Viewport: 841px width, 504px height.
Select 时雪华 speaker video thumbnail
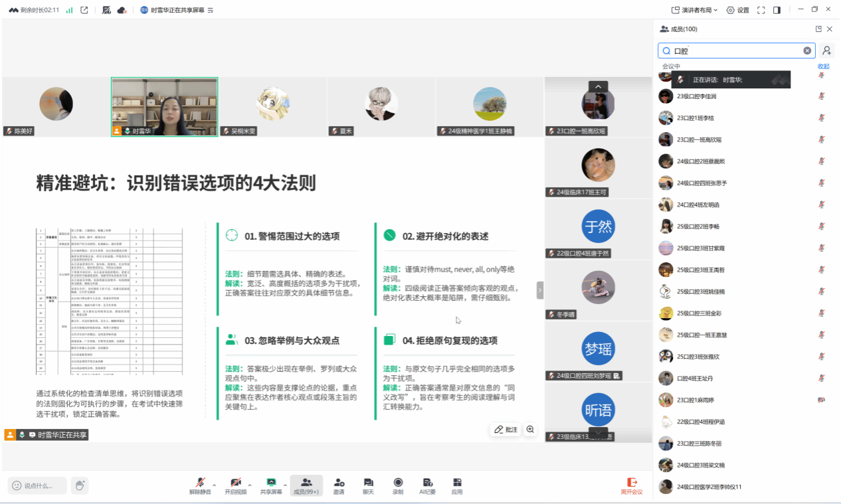(164, 107)
